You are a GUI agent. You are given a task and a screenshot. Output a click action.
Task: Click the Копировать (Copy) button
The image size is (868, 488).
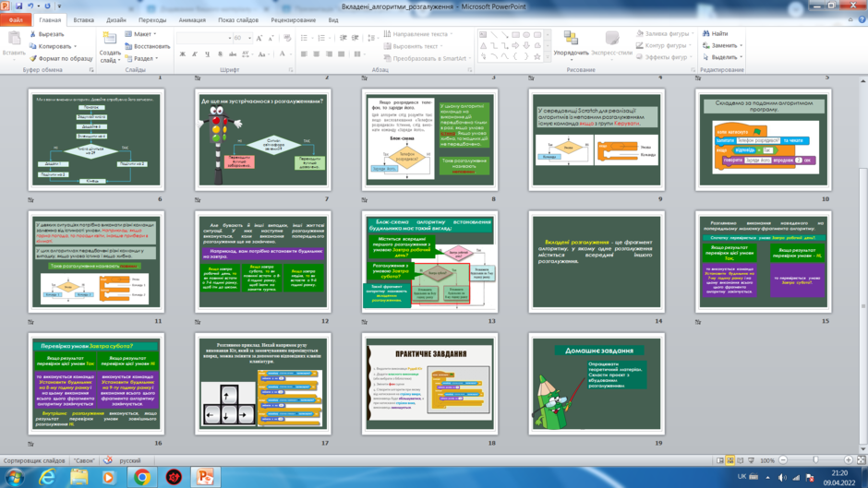pyautogui.click(x=51, y=46)
